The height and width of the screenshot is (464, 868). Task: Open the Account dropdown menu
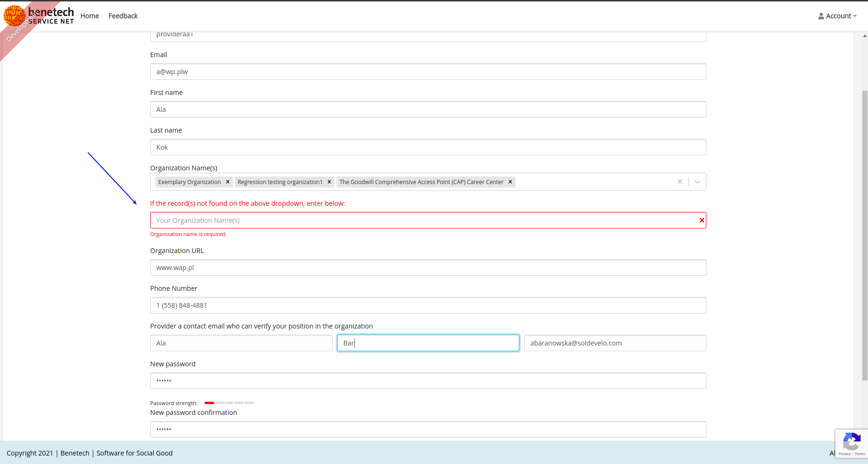839,16
